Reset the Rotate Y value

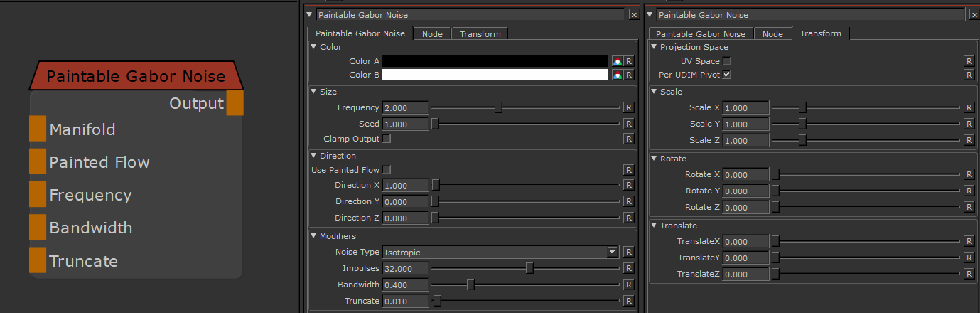tap(969, 191)
